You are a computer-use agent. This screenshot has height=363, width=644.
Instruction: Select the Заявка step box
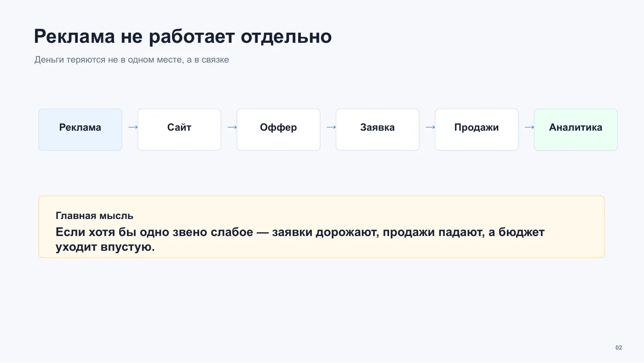pos(378,130)
